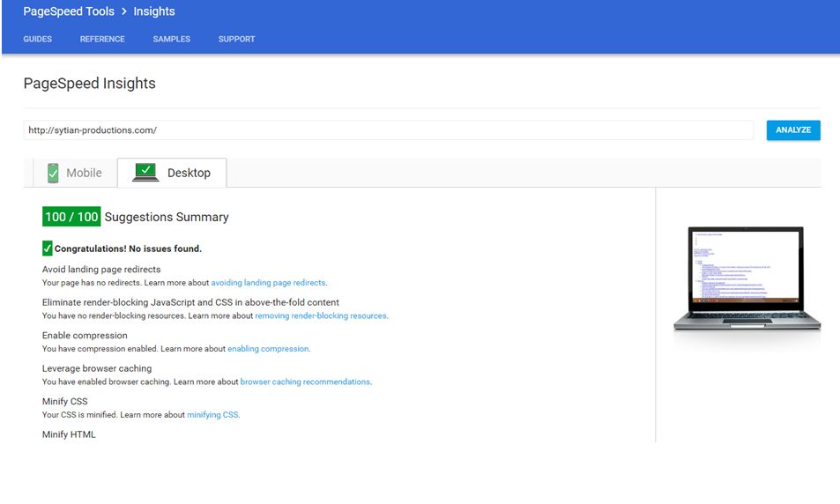Focus the URL input field
Viewport: 840px width, 504px height.
tap(389, 130)
